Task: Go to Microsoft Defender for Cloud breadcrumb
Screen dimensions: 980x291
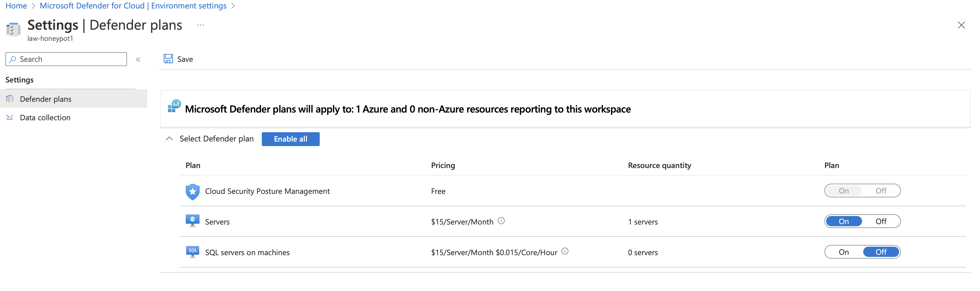Action: [x=133, y=6]
